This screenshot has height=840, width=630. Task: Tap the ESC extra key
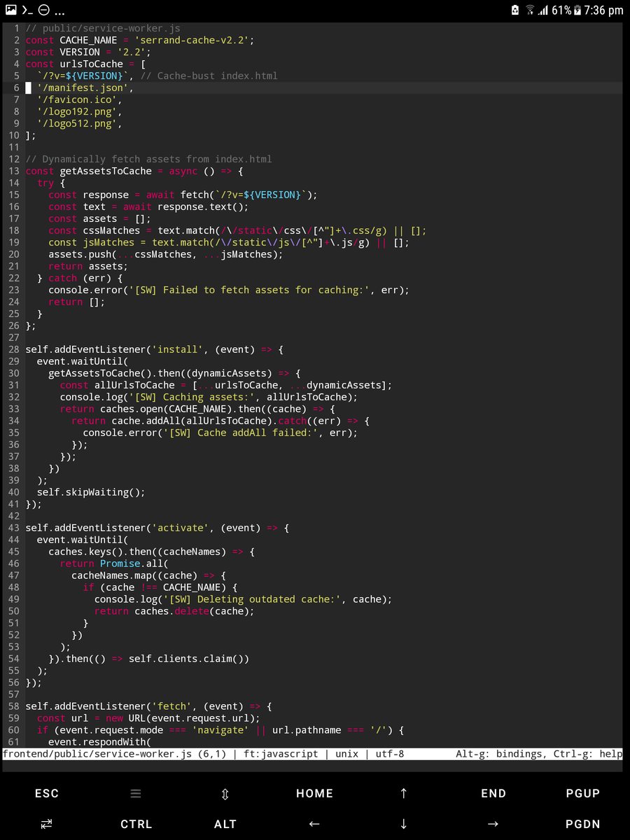[x=47, y=793]
